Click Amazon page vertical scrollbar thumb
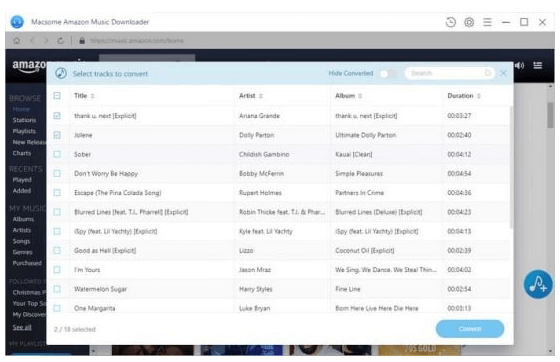The image size is (560, 362). (x=550, y=115)
